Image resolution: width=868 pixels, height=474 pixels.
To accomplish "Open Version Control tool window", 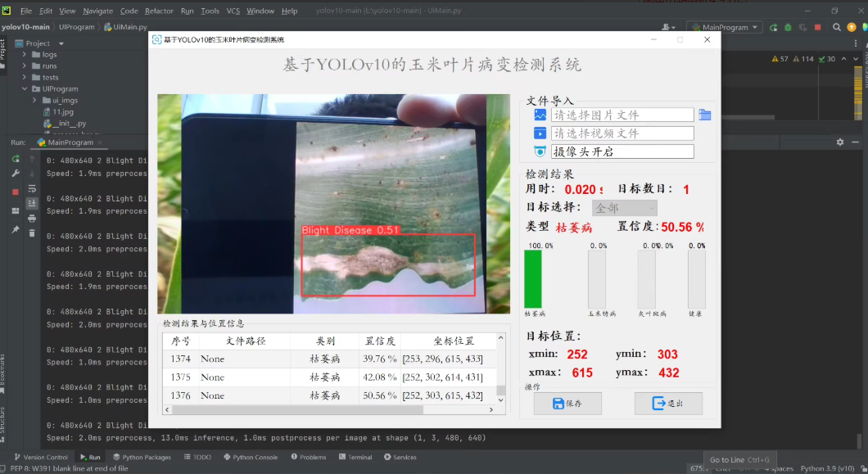I will tap(40, 457).
